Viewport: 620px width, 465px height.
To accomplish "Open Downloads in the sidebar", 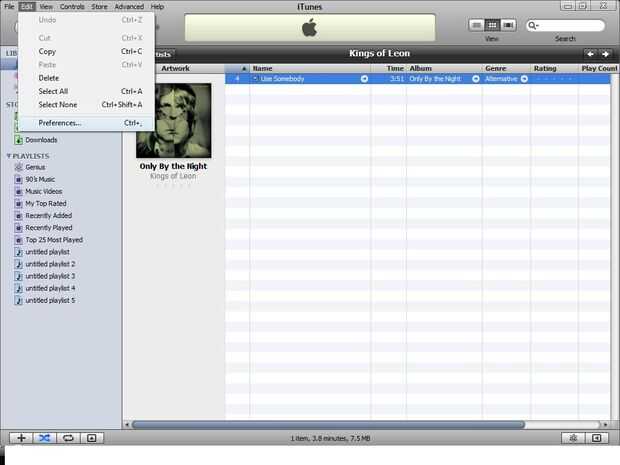I will pos(41,140).
